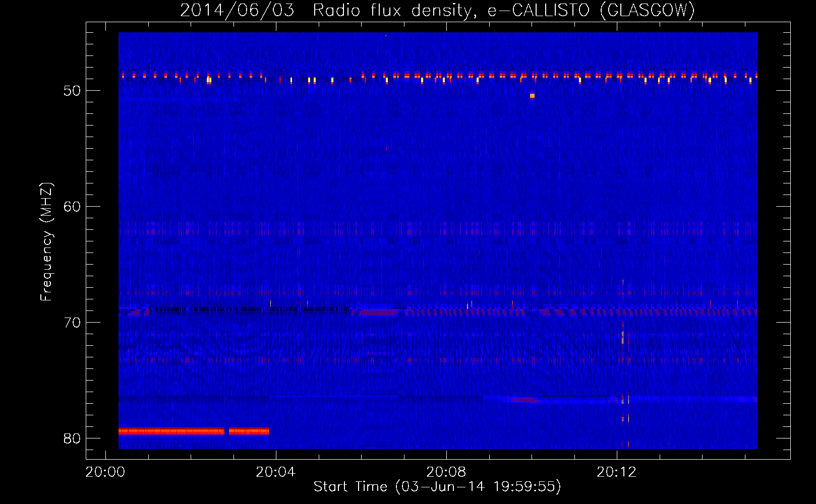Click the '20:08' time tick label
The height and width of the screenshot is (504, 816).
[x=446, y=472]
